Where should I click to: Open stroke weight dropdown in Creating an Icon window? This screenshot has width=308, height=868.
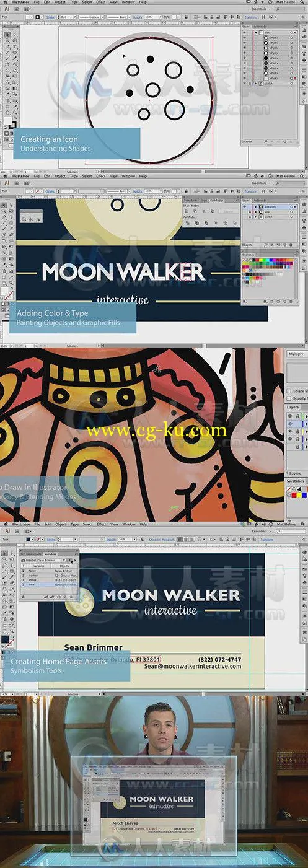[x=74, y=17]
